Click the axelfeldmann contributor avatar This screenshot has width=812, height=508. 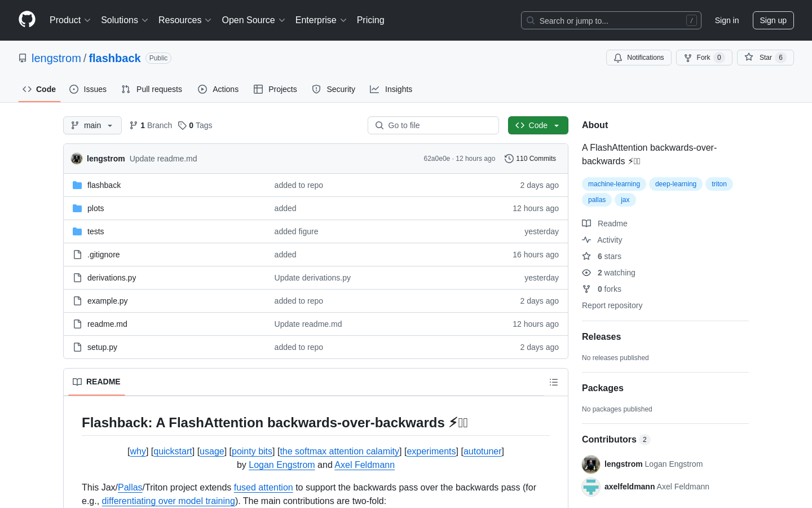591,487
